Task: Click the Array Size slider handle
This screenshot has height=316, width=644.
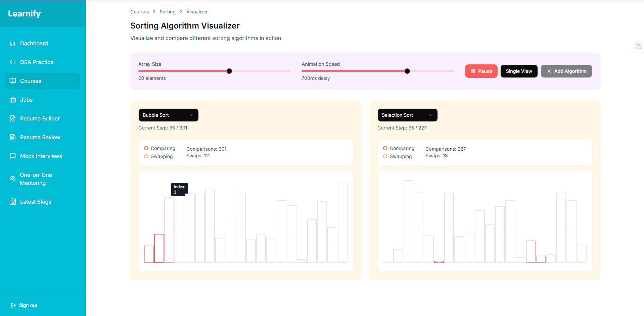Action: click(229, 71)
